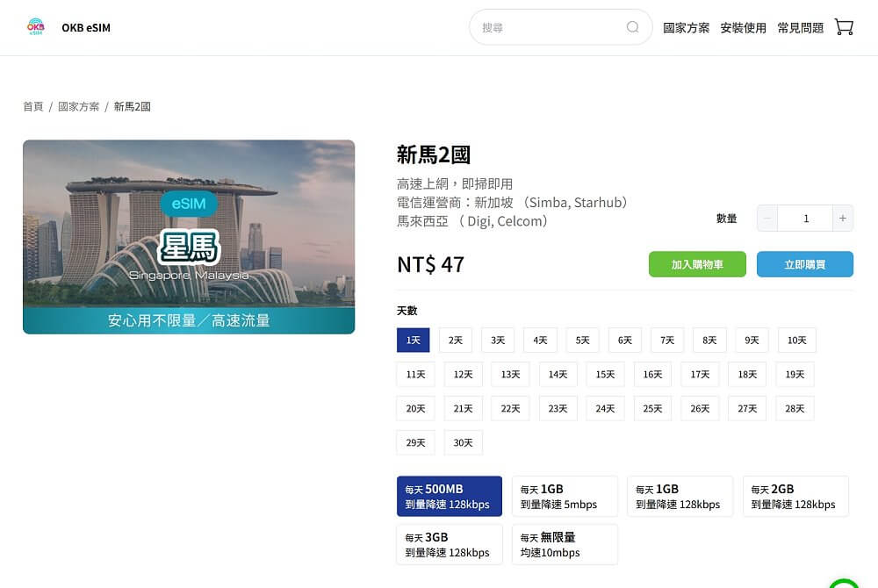Screen dimensions: 878x588
Task: Select the 24天 duration option
Action: coord(605,408)
